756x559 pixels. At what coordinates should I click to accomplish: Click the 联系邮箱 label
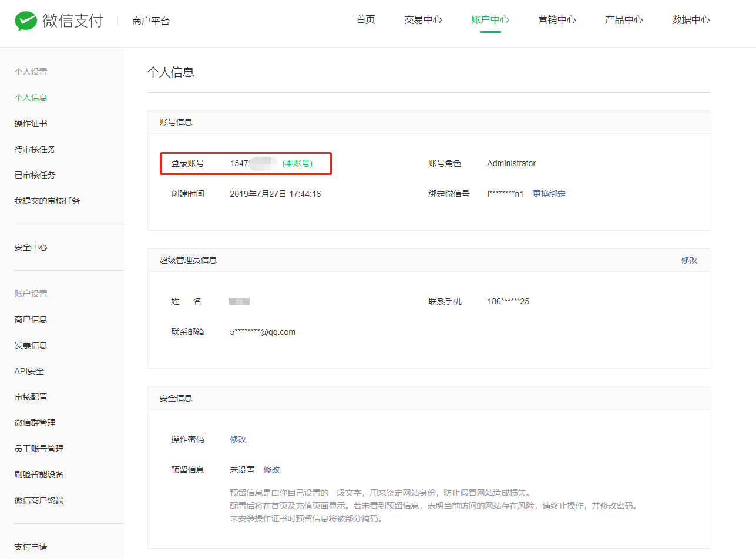(188, 332)
